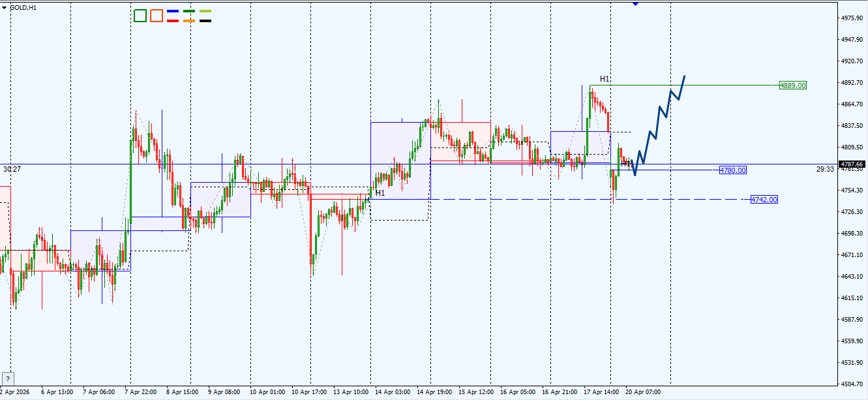Image resolution: width=868 pixels, height=400 pixels.
Task: Click the H1 label above the recent high
Action: [x=603, y=78]
